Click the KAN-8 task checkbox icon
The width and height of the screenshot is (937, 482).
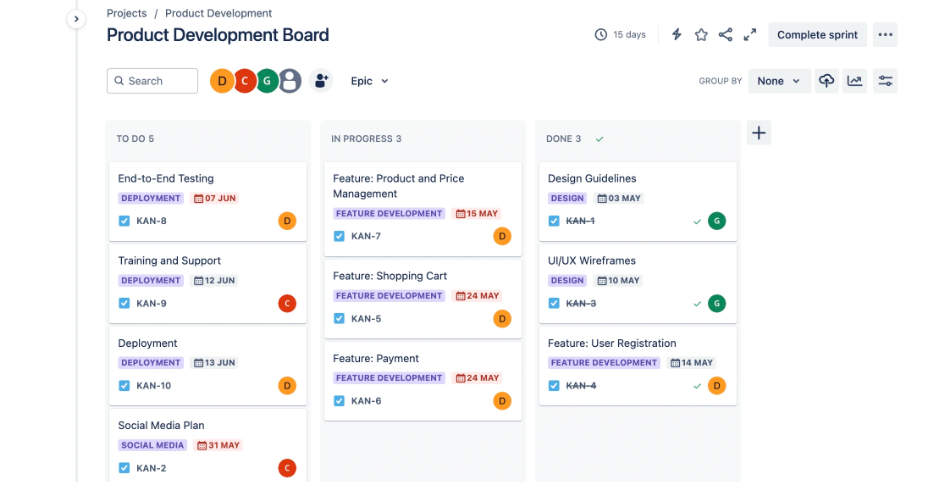(124, 221)
